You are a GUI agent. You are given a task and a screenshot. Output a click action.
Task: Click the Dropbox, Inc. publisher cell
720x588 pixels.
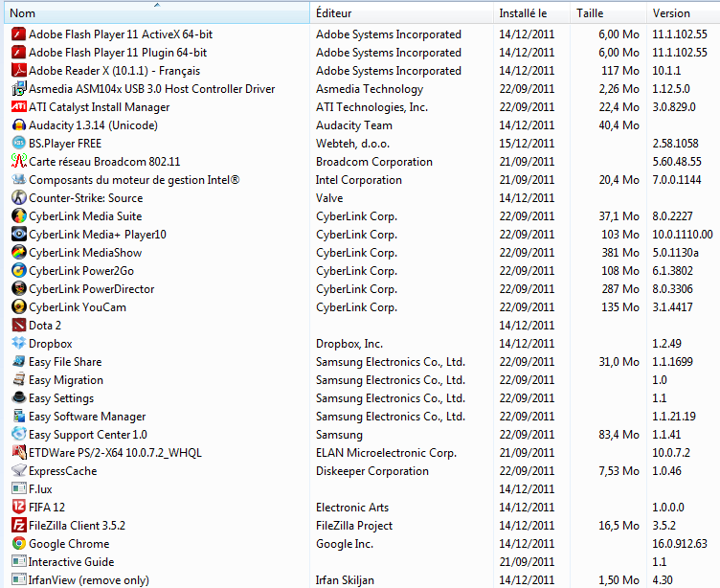coord(349,344)
